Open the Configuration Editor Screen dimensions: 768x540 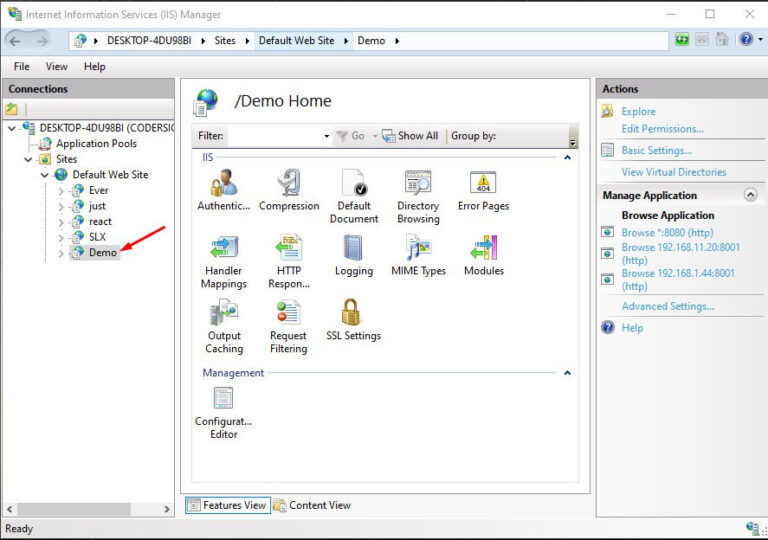(x=223, y=413)
